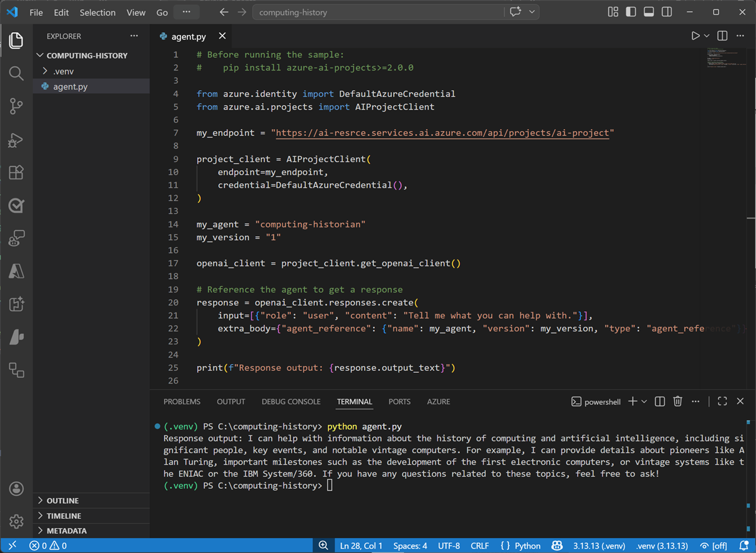Switch to the PROBLEMS tab
The height and width of the screenshot is (553, 756).
pos(182,401)
